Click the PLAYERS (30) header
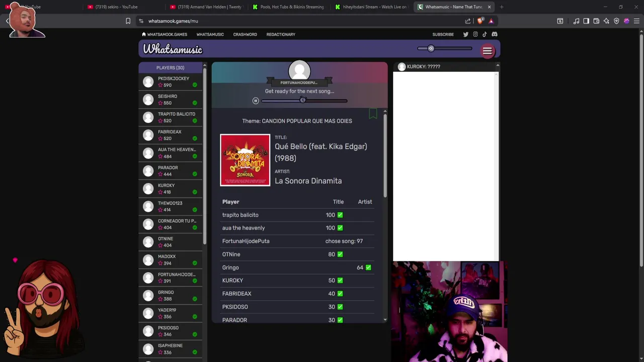Screen dimensions: 644x362 click(170, 68)
